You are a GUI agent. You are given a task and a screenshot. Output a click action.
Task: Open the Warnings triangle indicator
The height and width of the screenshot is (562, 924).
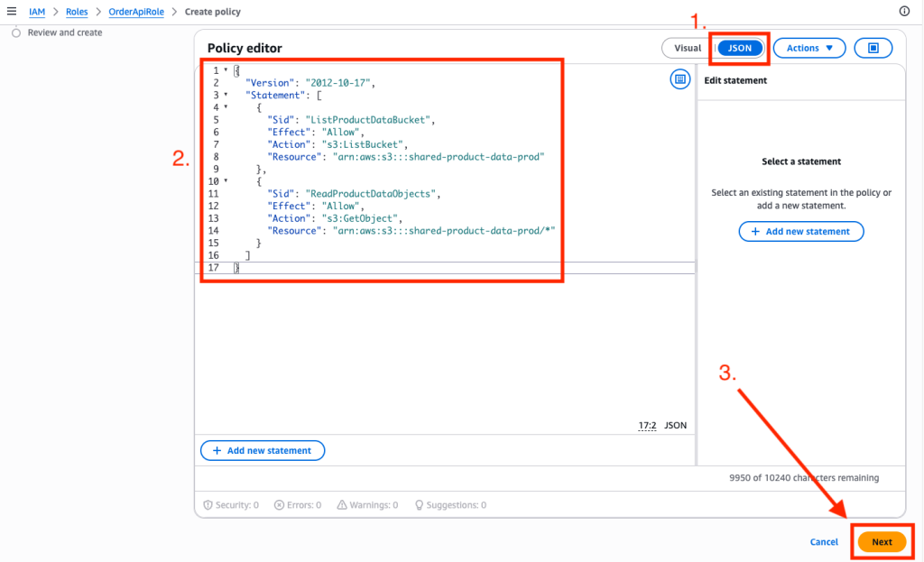click(x=368, y=505)
